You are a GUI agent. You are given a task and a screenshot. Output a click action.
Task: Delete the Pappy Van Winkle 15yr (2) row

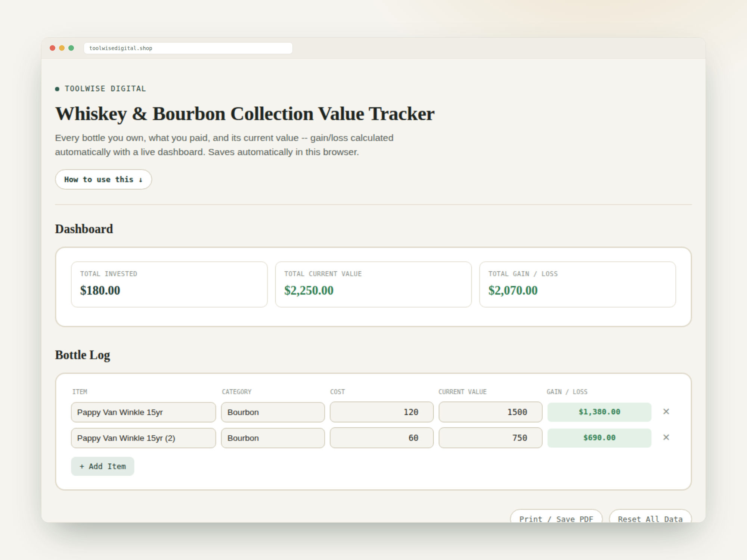click(x=666, y=437)
